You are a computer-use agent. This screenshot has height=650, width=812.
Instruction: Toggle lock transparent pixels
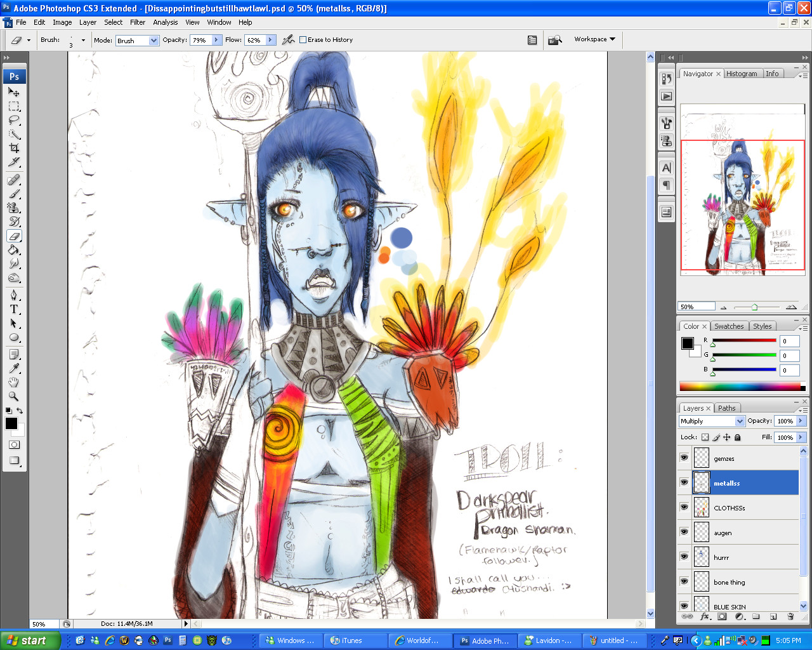click(x=705, y=437)
